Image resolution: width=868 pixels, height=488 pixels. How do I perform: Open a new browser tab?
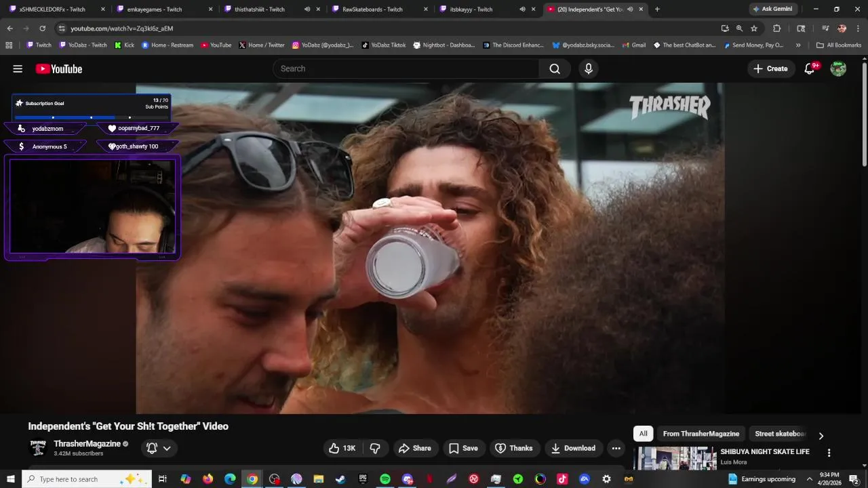(657, 9)
